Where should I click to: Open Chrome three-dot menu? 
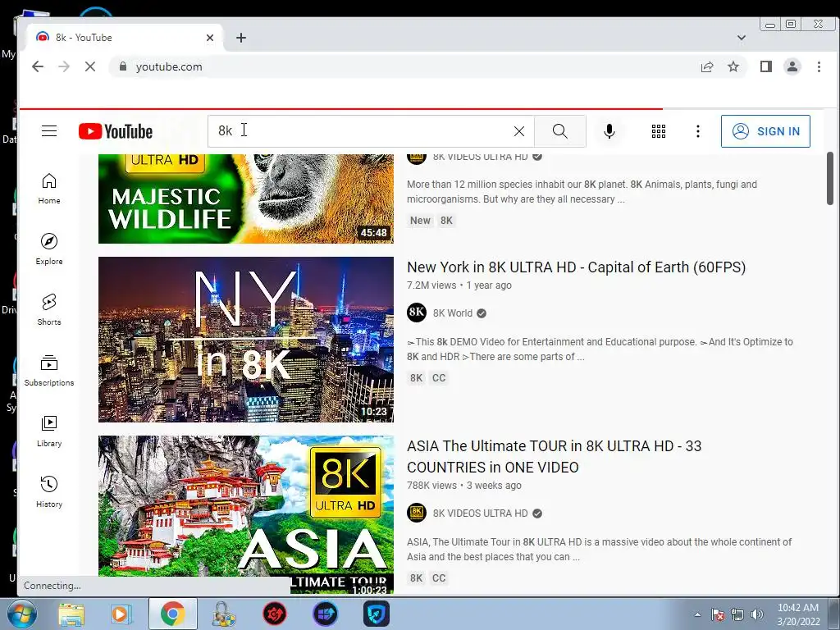(x=819, y=66)
